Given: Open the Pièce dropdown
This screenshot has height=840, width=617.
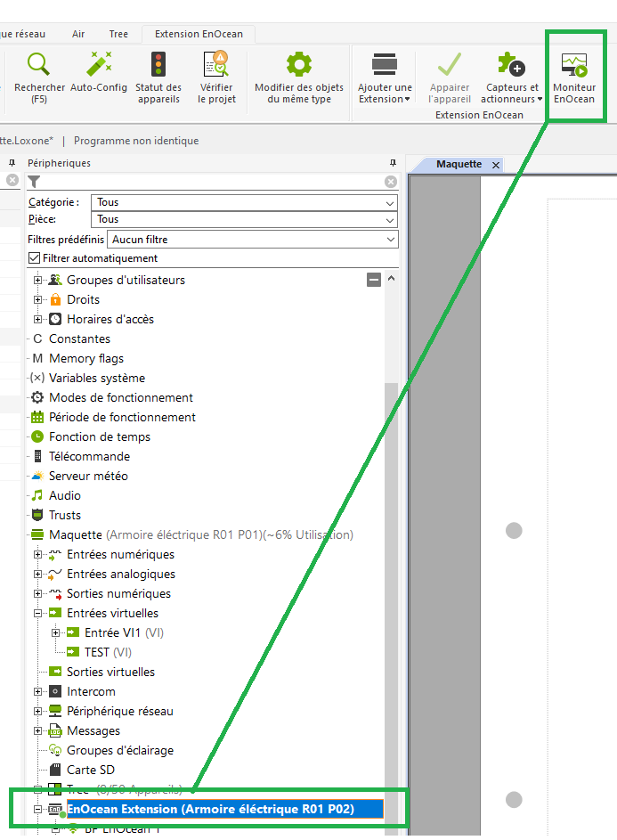Looking at the screenshot, I should [244, 219].
